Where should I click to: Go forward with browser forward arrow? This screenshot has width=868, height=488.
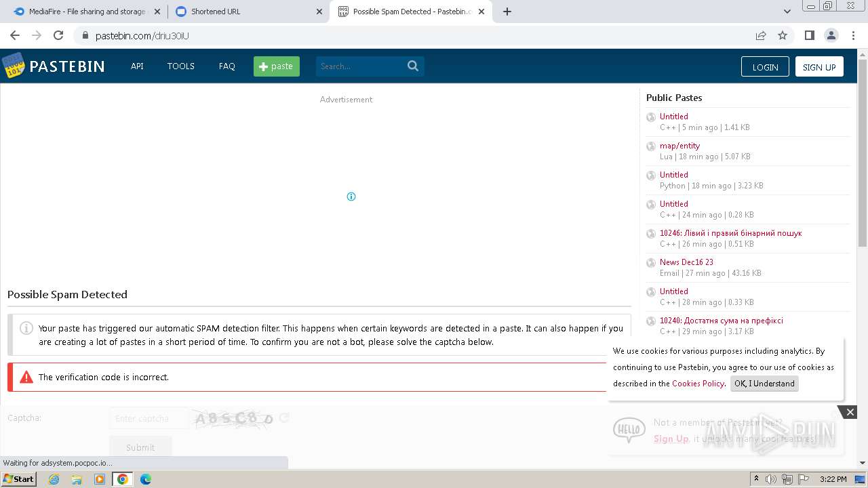coord(37,35)
